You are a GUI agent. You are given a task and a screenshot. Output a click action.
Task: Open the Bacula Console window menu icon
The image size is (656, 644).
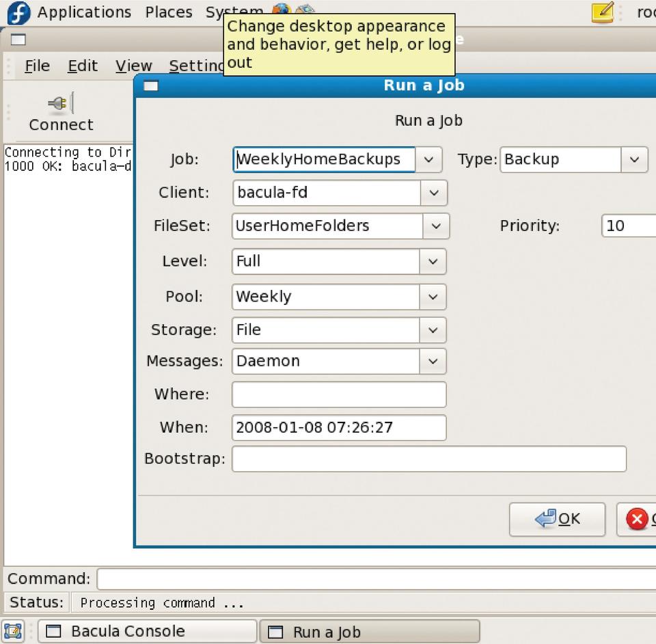point(18,40)
